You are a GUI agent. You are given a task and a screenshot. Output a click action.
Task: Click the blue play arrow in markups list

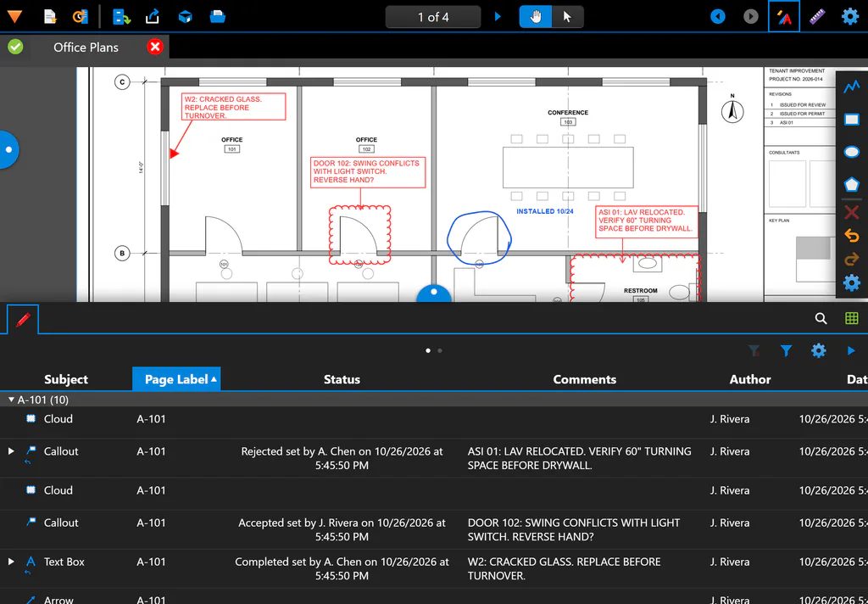(851, 350)
